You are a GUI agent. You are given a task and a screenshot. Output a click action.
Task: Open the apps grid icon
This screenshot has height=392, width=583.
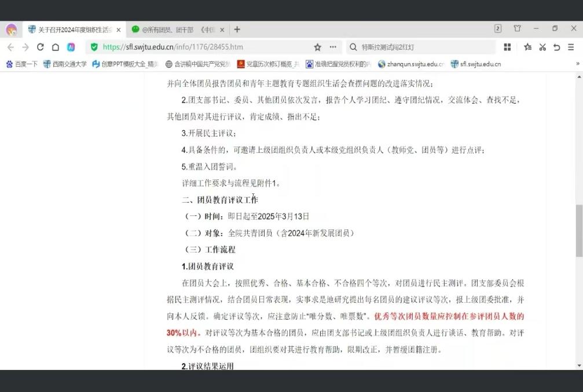tap(507, 47)
